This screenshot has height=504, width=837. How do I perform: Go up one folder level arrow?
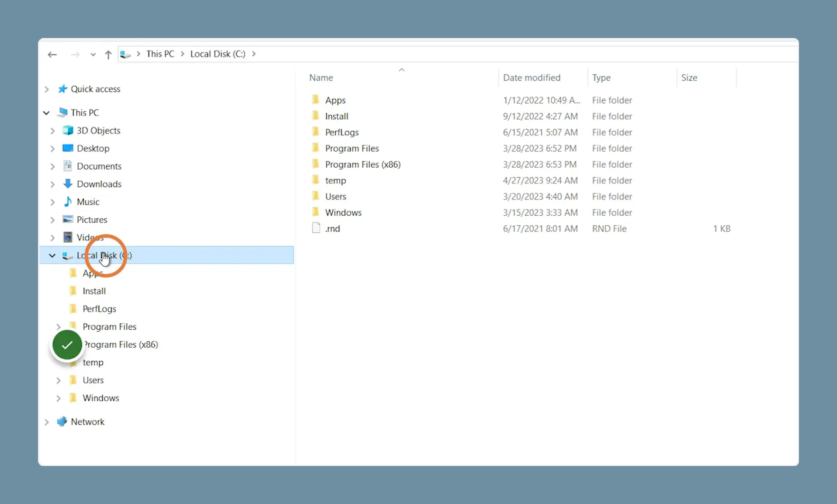point(108,54)
